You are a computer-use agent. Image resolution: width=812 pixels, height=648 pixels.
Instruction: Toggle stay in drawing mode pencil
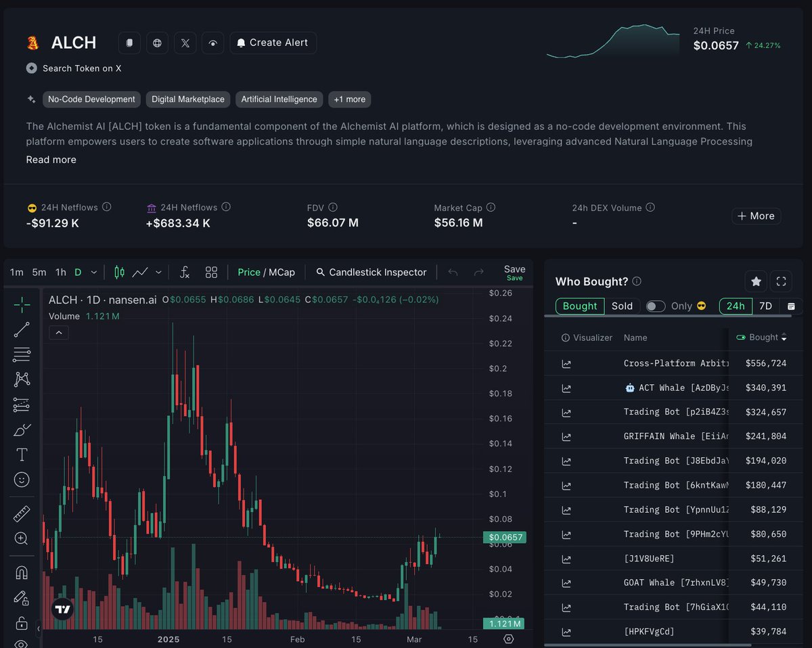click(22, 598)
